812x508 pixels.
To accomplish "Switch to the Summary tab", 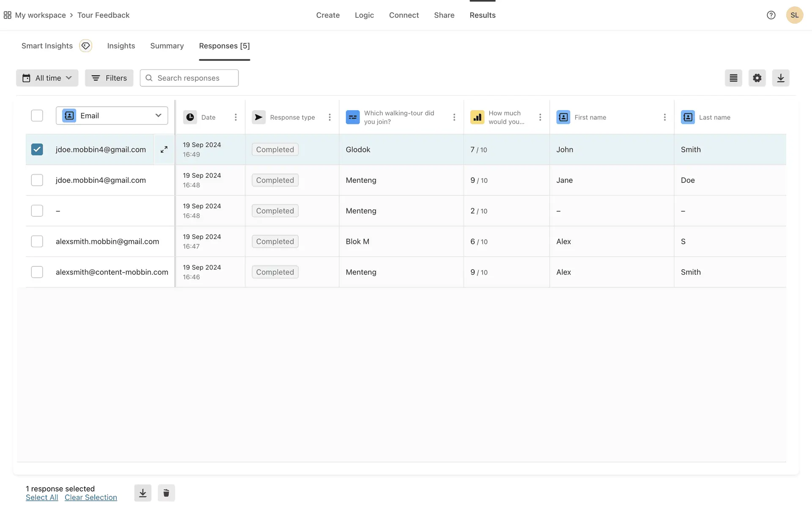I will 167,46.
